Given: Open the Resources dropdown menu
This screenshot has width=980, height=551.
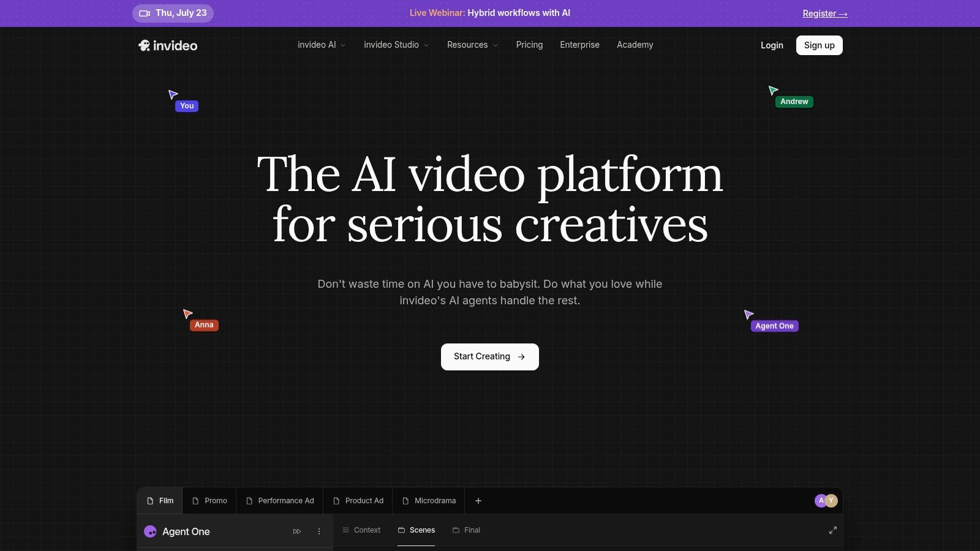Looking at the screenshot, I should coord(472,45).
